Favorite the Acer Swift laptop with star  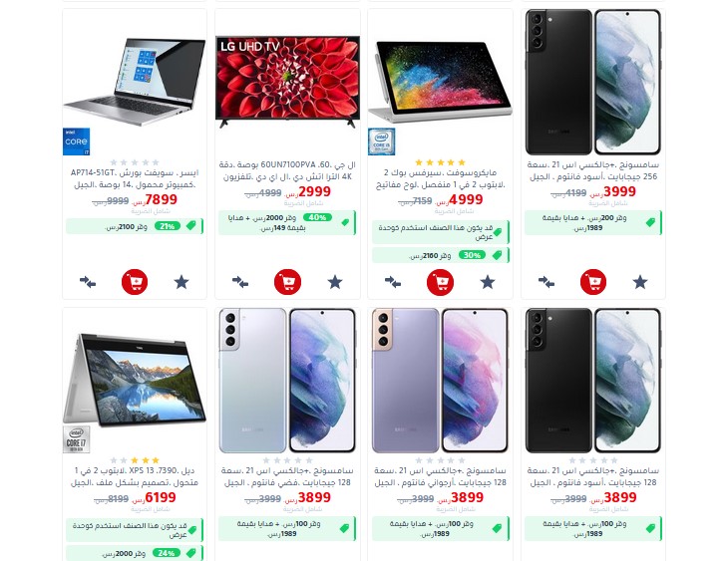click(x=182, y=282)
